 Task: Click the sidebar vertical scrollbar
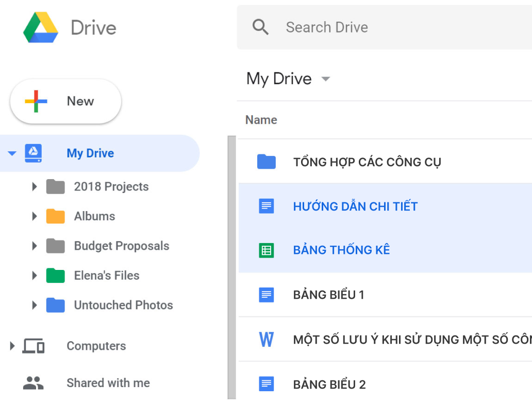(231, 258)
